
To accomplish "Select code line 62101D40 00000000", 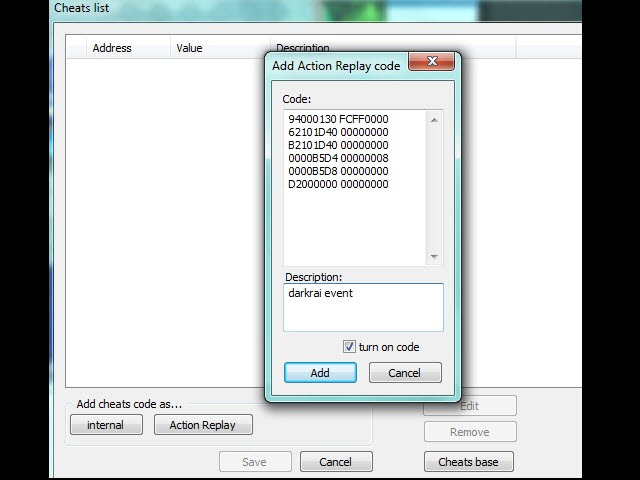I will (338, 132).
